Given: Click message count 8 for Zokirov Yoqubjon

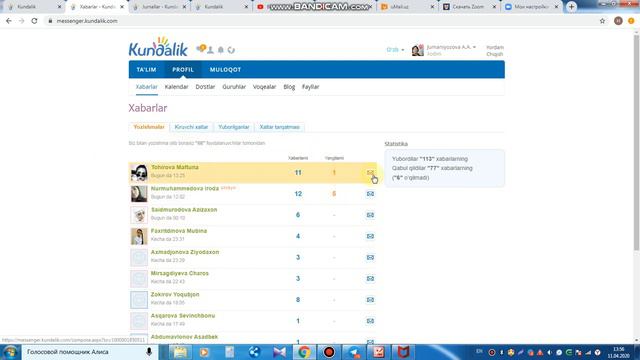Looking at the screenshot, I should (298, 300).
